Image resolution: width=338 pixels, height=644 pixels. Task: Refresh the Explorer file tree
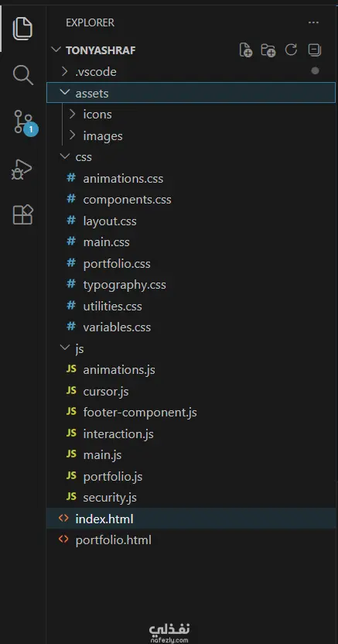292,50
